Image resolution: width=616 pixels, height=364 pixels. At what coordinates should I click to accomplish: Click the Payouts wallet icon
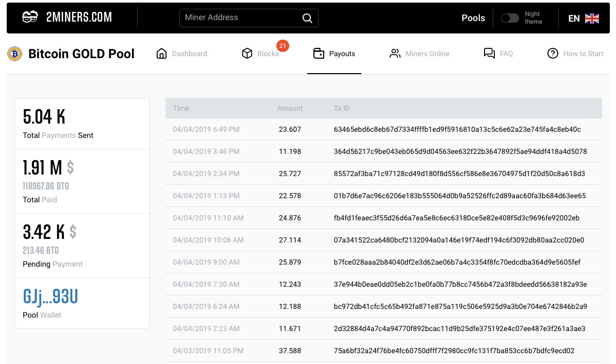(319, 54)
